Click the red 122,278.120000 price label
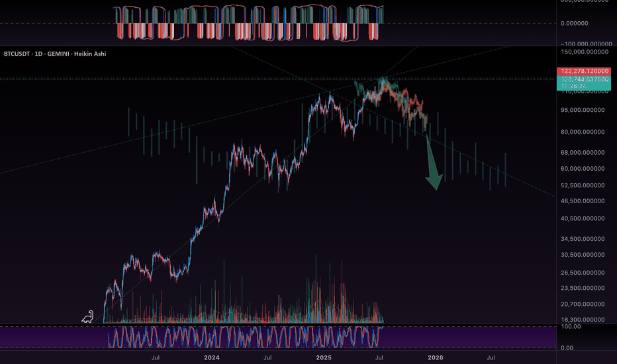Image resolution: width=617 pixels, height=364 pixels. (584, 71)
